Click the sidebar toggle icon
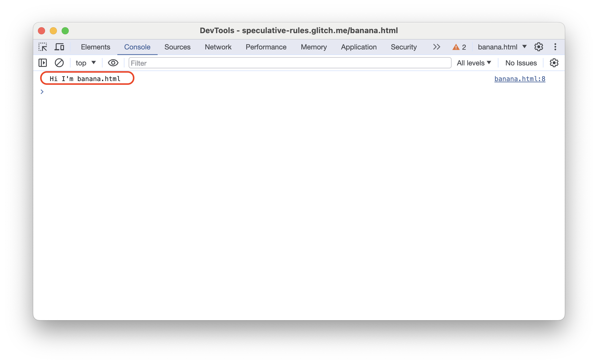Viewport: 598px width, 364px height. pos(42,63)
